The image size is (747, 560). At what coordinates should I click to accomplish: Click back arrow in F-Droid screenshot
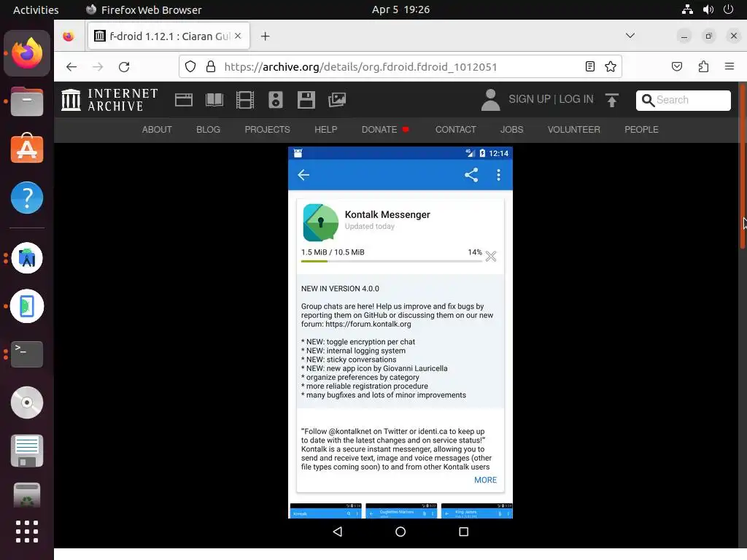pyautogui.click(x=303, y=175)
